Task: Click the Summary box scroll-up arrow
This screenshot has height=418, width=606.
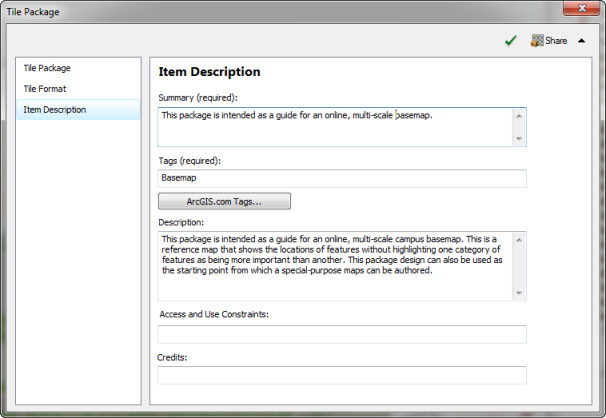Action: (x=519, y=116)
